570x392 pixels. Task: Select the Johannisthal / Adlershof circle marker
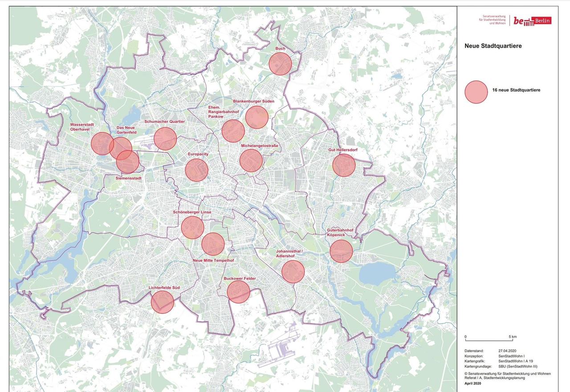click(293, 272)
